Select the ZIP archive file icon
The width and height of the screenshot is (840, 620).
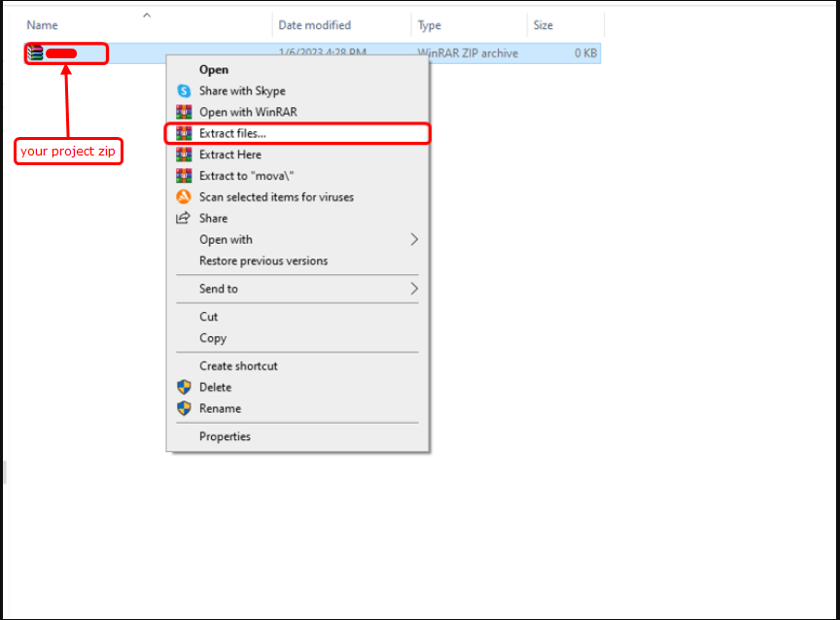(x=35, y=53)
